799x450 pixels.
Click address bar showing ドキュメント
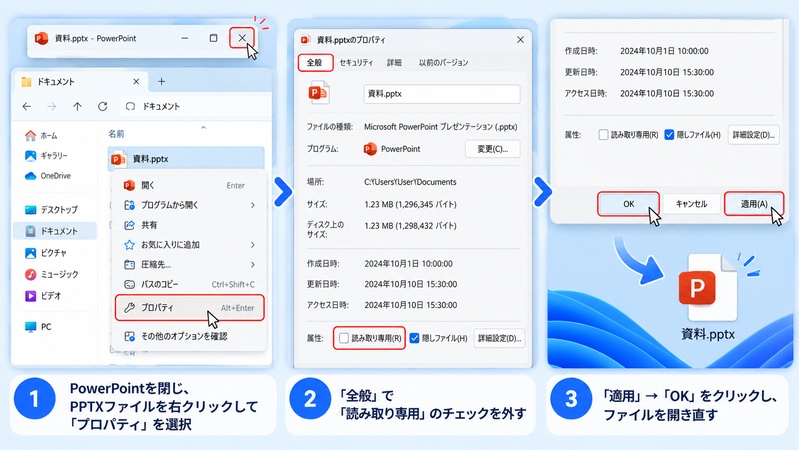pos(195,107)
